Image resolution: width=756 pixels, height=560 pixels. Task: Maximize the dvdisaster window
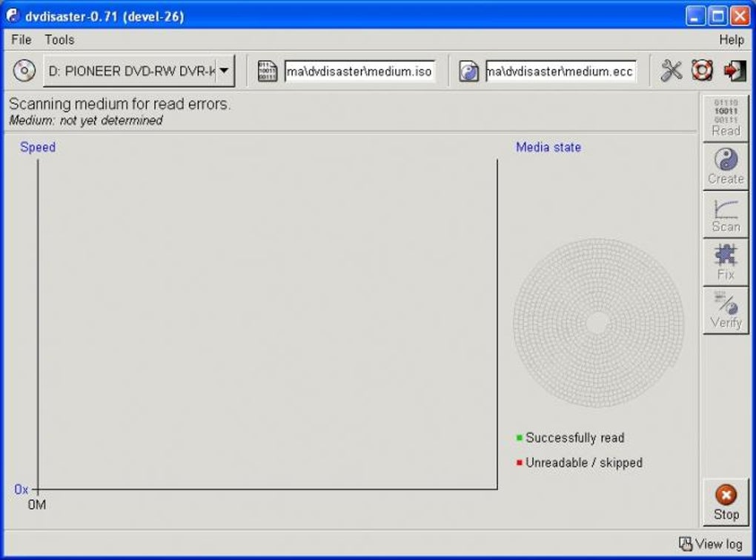[x=717, y=16]
